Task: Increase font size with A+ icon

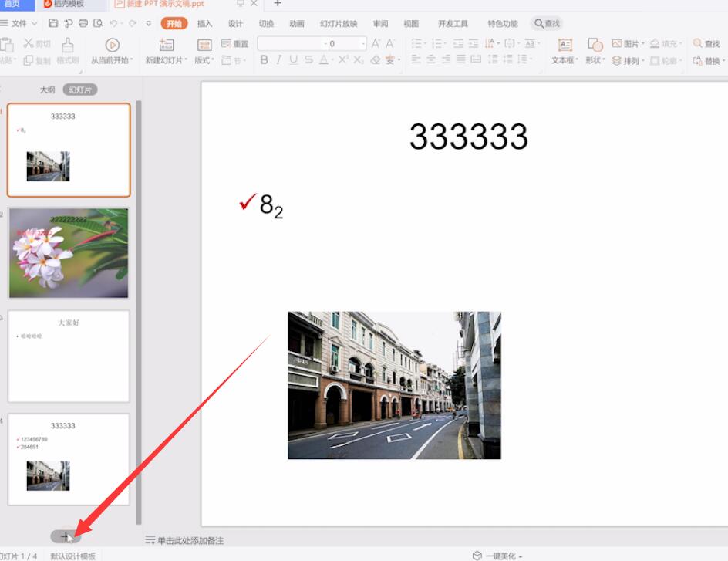Action: pos(376,44)
